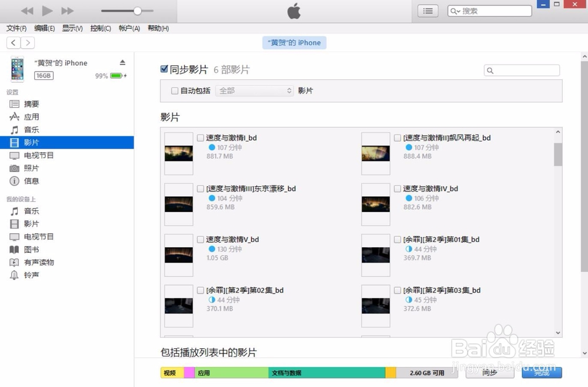Click the 应用 storage segment

(231, 373)
